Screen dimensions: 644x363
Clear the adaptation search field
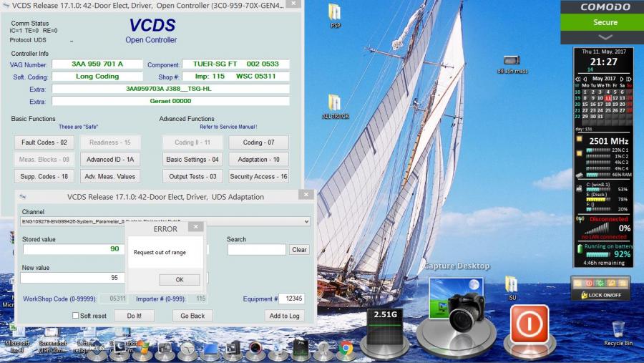pyautogui.click(x=299, y=250)
